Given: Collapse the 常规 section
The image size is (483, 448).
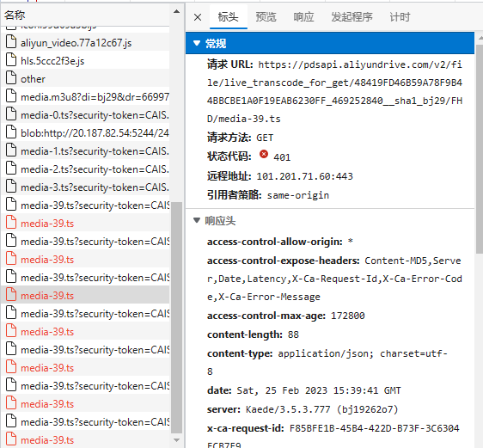Looking at the screenshot, I should [197, 43].
